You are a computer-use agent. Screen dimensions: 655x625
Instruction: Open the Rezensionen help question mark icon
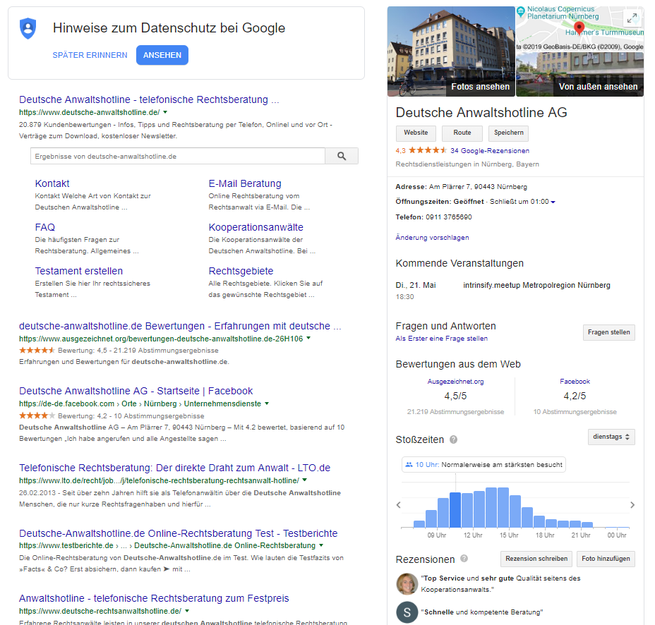point(464,559)
